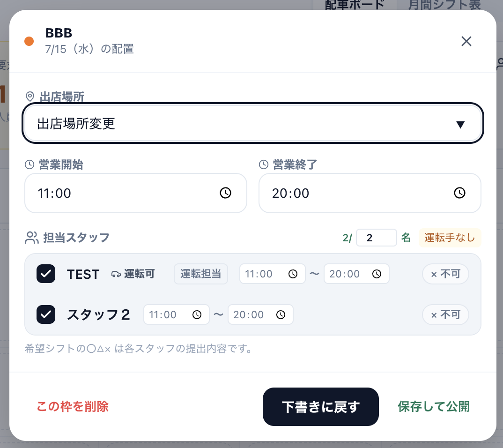Uncheck the スタッフ2 staff checkbox
The image size is (503, 448).
pos(46,314)
